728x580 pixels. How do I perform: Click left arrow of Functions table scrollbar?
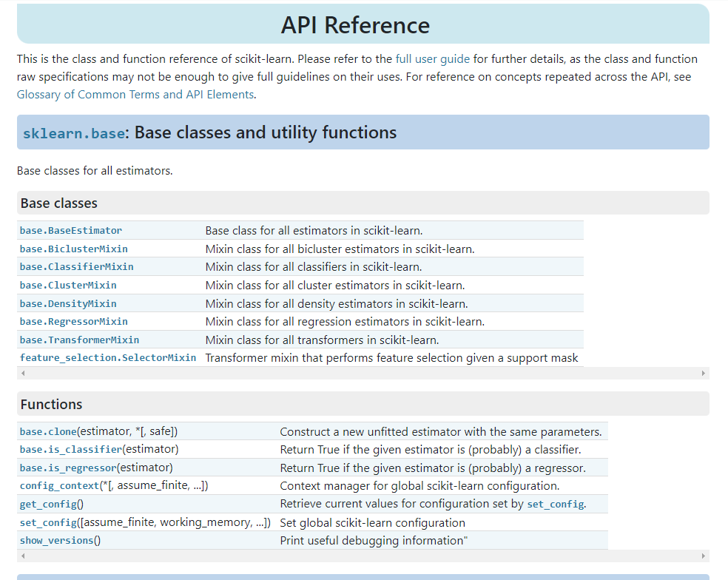click(x=23, y=556)
